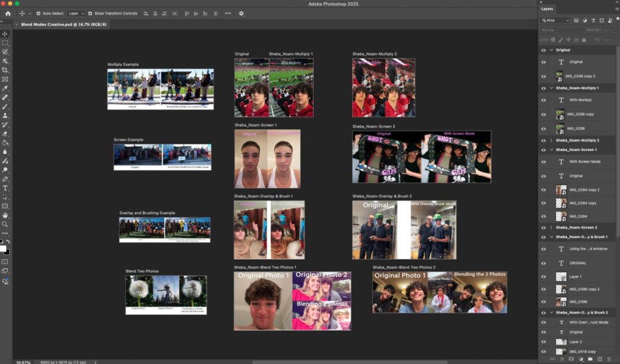The height and width of the screenshot is (364, 620).
Task: Click the background color swatch
Action: pyautogui.click(x=7, y=253)
